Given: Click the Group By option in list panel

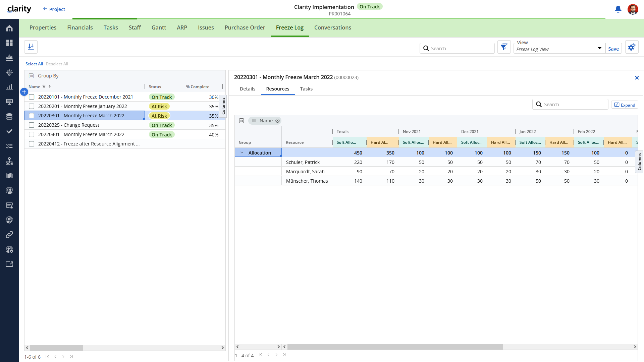Looking at the screenshot, I should [x=48, y=75].
